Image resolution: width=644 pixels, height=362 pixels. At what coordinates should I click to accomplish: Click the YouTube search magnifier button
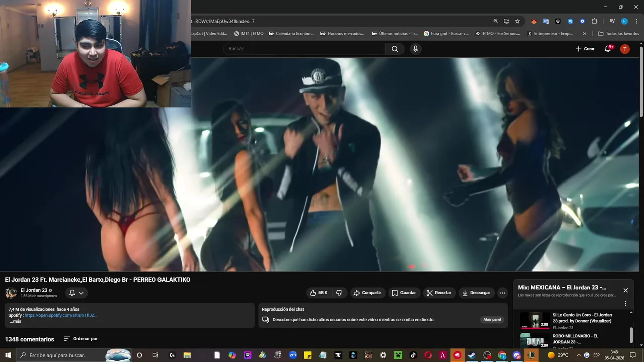[395, 49]
